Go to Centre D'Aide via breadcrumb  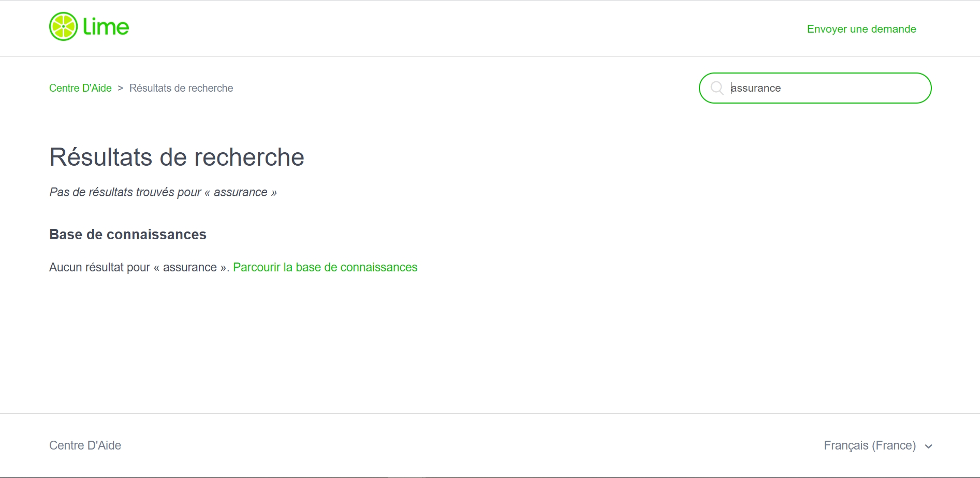[x=80, y=88]
